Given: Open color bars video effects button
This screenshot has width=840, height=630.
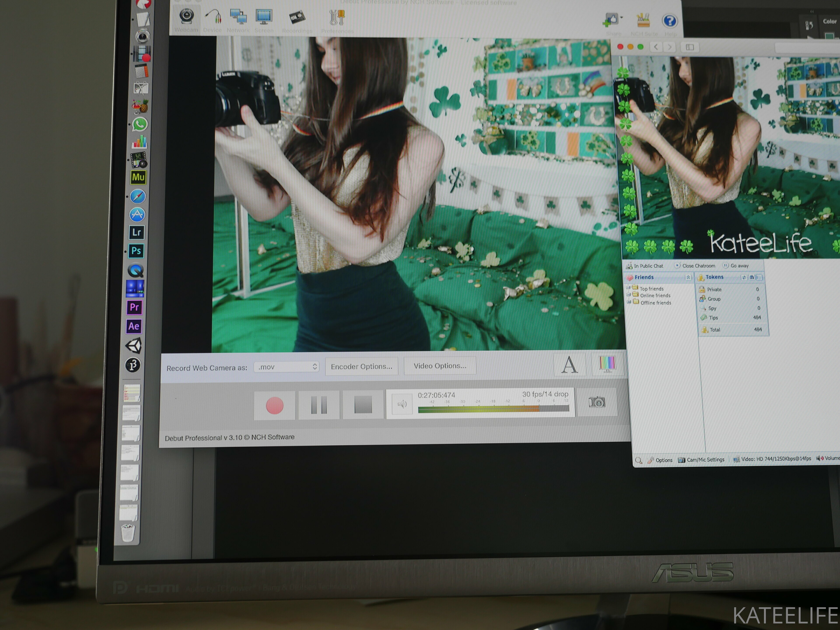Looking at the screenshot, I should coord(607,364).
